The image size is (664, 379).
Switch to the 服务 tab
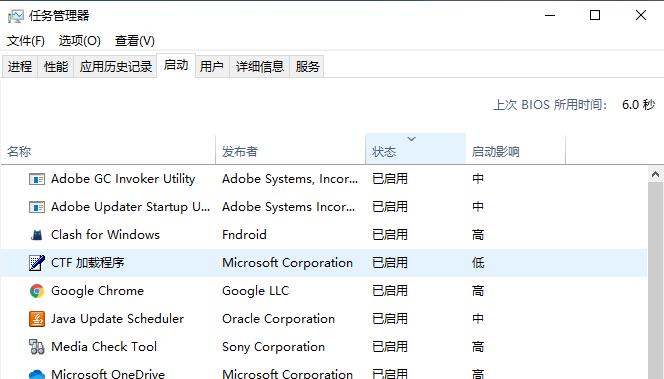click(x=307, y=66)
